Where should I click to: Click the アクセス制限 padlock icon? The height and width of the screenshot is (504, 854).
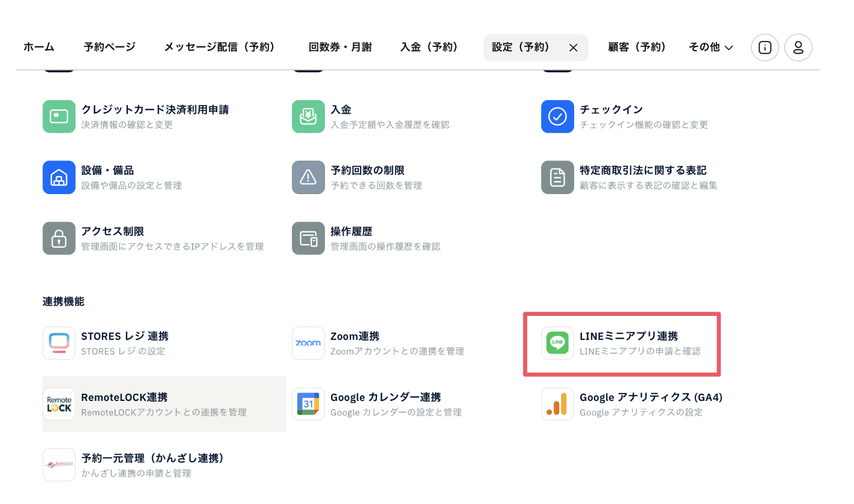coord(59,238)
